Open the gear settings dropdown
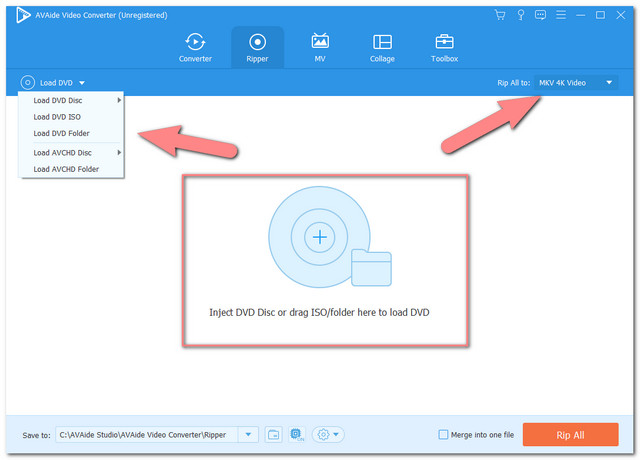The width and height of the screenshot is (640, 460). [x=328, y=435]
